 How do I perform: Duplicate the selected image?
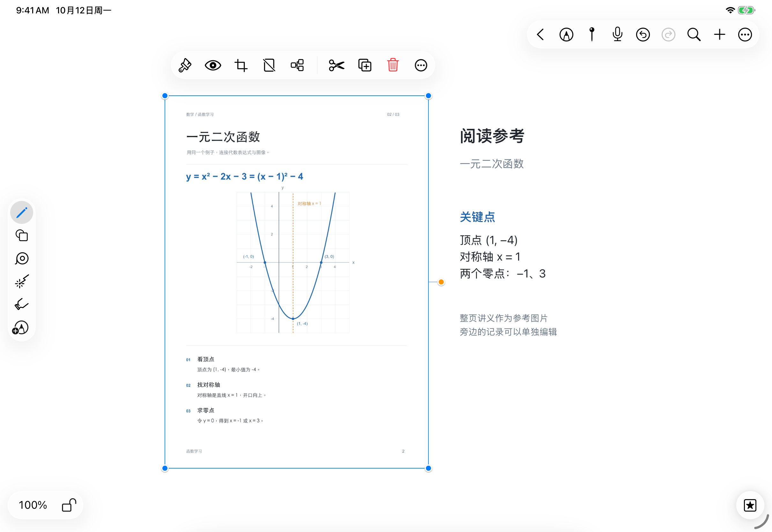point(365,65)
